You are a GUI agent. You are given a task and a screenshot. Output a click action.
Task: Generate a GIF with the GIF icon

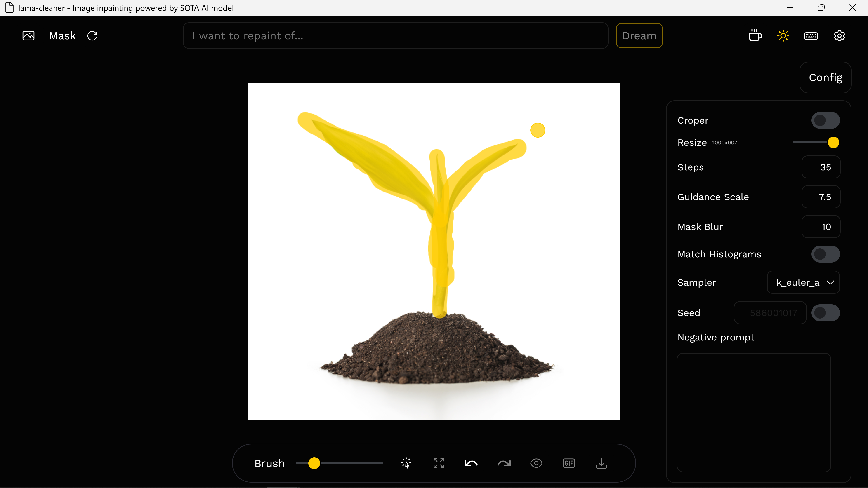(569, 463)
